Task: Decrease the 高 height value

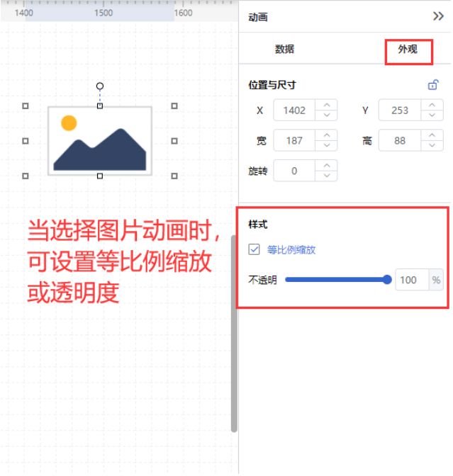Action: 432,145
